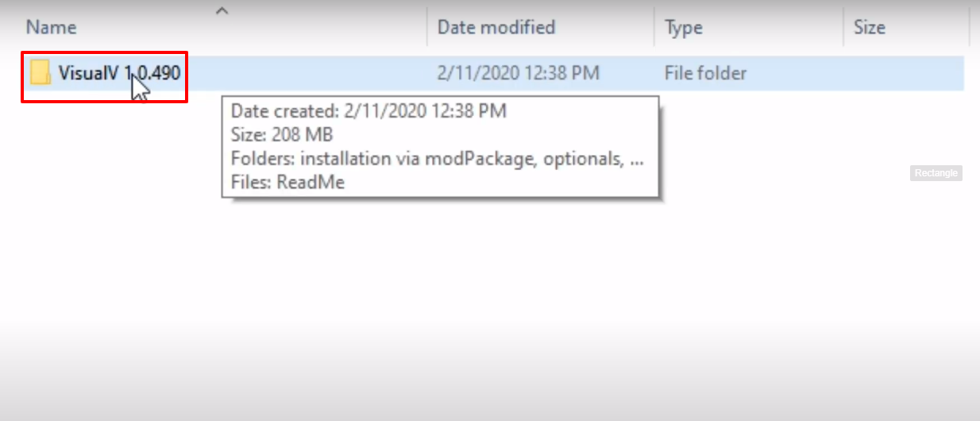Click the Size: 208 MB tooltip line

[x=282, y=134]
